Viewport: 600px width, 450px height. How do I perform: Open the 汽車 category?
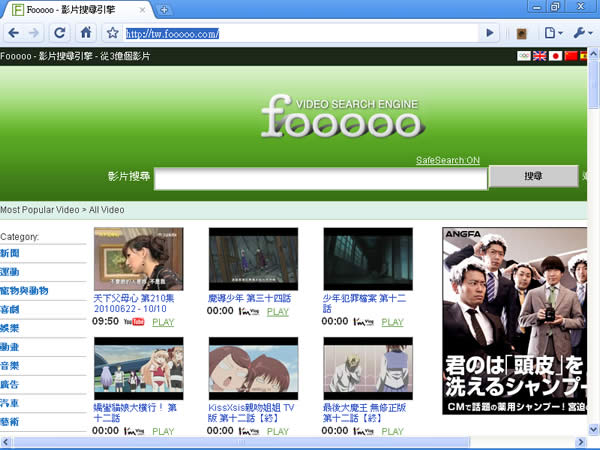pos(10,403)
